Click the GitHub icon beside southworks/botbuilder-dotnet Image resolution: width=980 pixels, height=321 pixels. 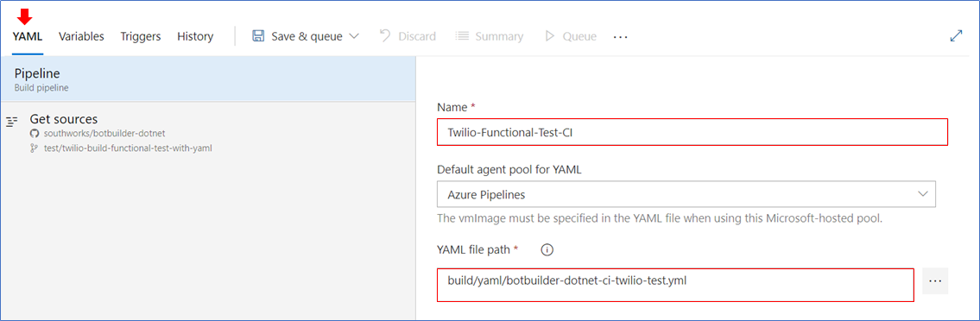[x=35, y=134]
